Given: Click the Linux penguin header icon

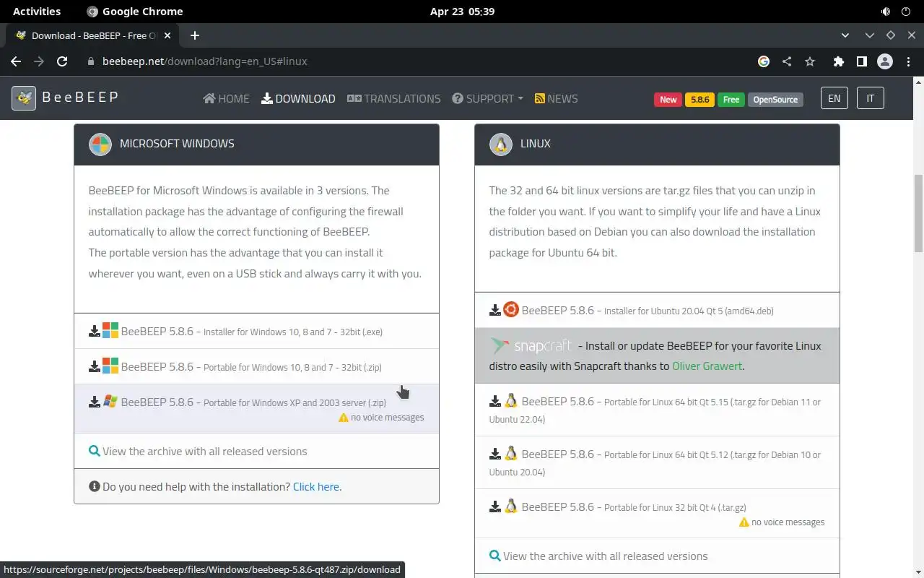Looking at the screenshot, I should coord(501,144).
